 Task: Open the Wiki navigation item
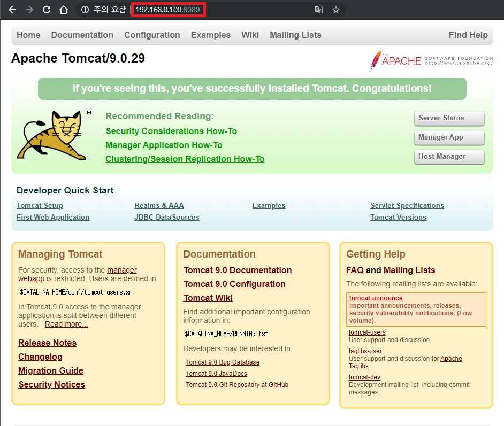(250, 35)
